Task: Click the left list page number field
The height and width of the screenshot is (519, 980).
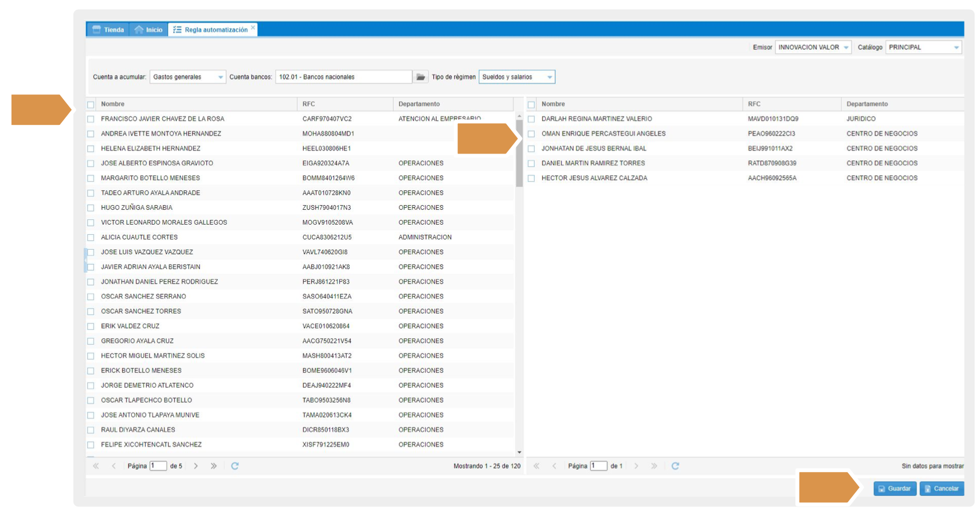Action: click(x=158, y=466)
